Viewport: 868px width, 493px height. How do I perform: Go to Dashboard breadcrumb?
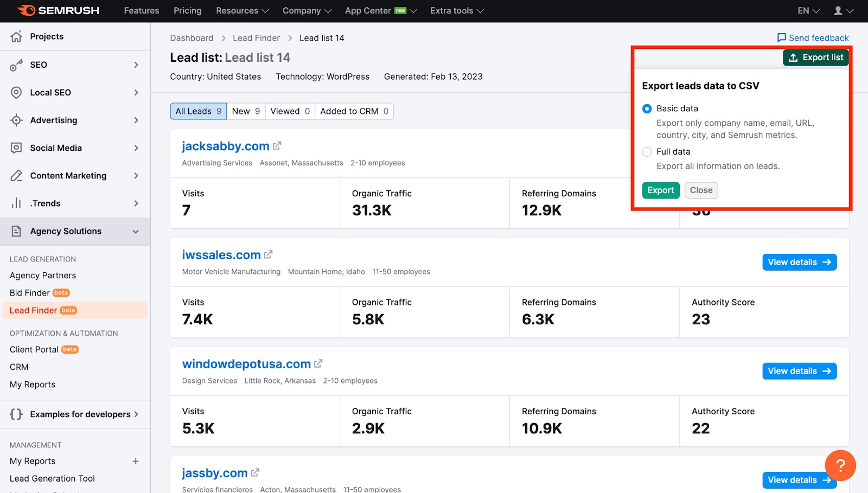coord(192,38)
